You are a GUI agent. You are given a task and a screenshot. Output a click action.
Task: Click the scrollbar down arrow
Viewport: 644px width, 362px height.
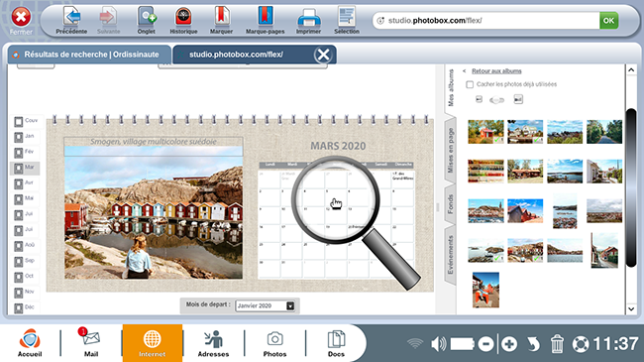[631, 308]
